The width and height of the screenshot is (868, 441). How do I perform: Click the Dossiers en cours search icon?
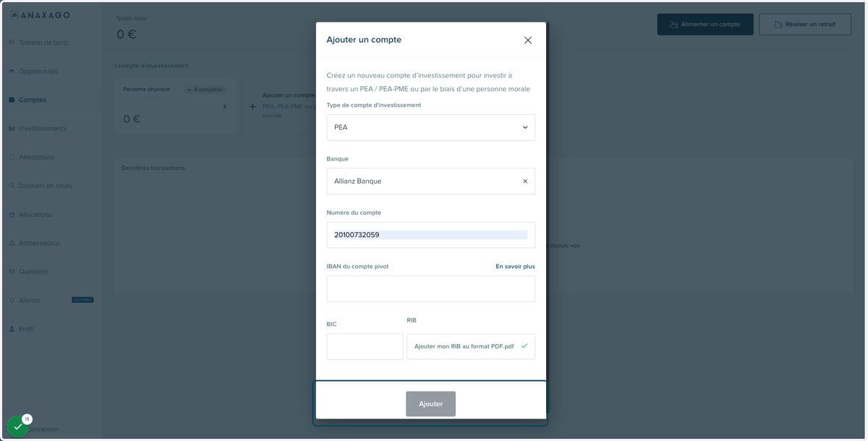(12, 186)
